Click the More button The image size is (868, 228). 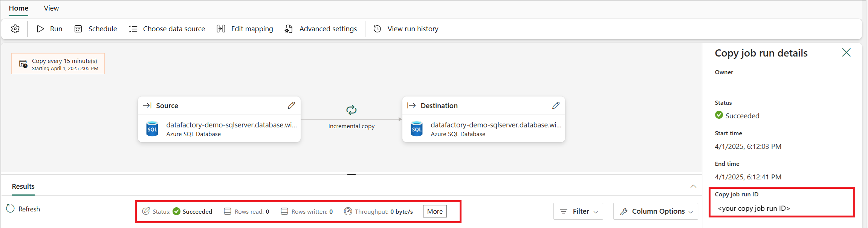pyautogui.click(x=435, y=211)
